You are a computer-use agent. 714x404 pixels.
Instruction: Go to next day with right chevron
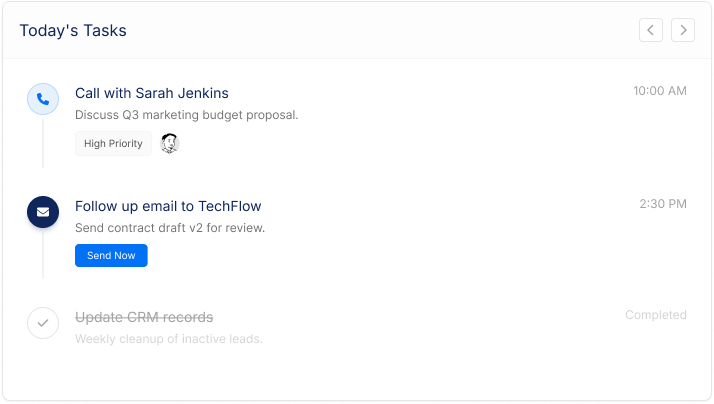pyautogui.click(x=683, y=30)
